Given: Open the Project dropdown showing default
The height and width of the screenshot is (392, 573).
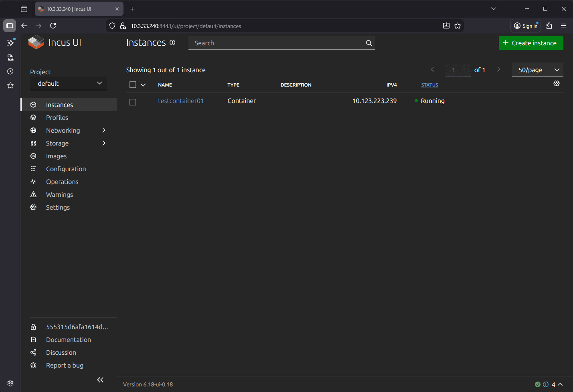Looking at the screenshot, I should pos(68,83).
